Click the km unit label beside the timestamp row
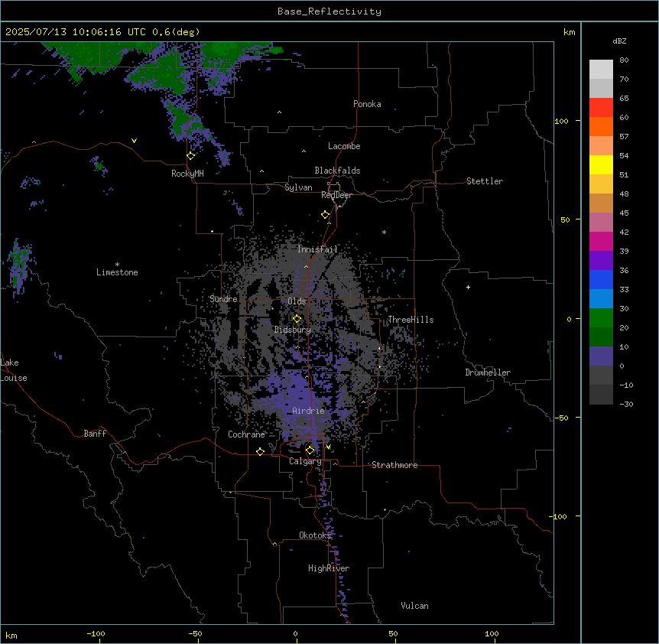The width and height of the screenshot is (659, 644). click(570, 32)
